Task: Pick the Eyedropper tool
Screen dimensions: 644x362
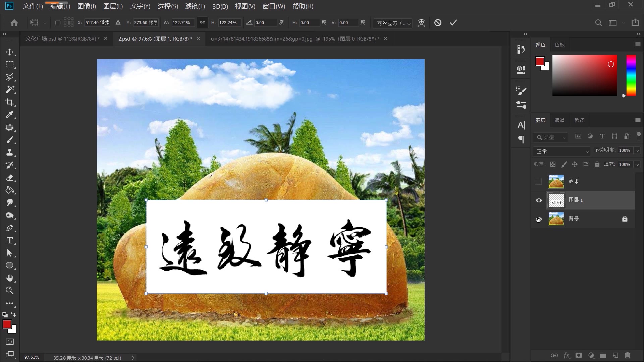Action: click(x=10, y=115)
